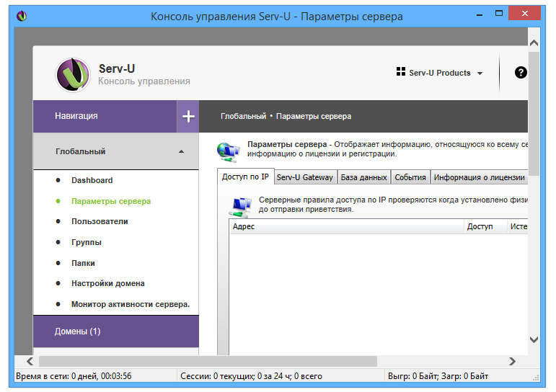
Task: Open the Serv-U Products dropdown
Action: pyautogui.click(x=440, y=73)
